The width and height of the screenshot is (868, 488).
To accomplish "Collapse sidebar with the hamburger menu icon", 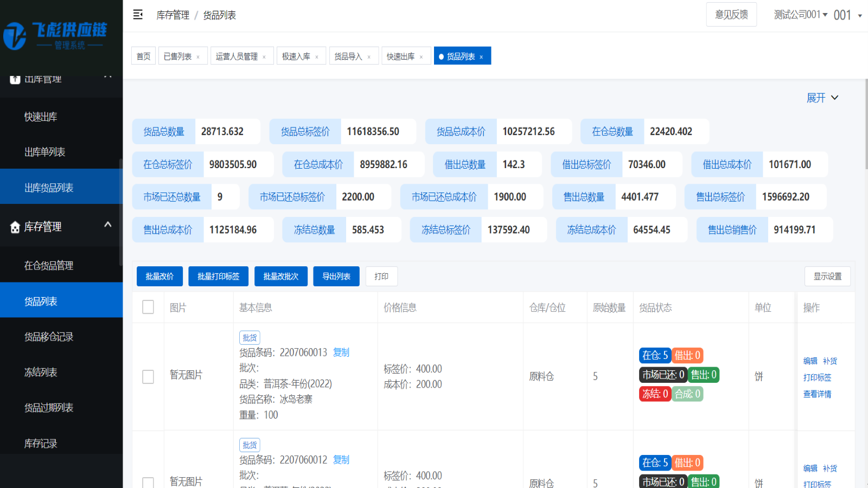I will (138, 15).
